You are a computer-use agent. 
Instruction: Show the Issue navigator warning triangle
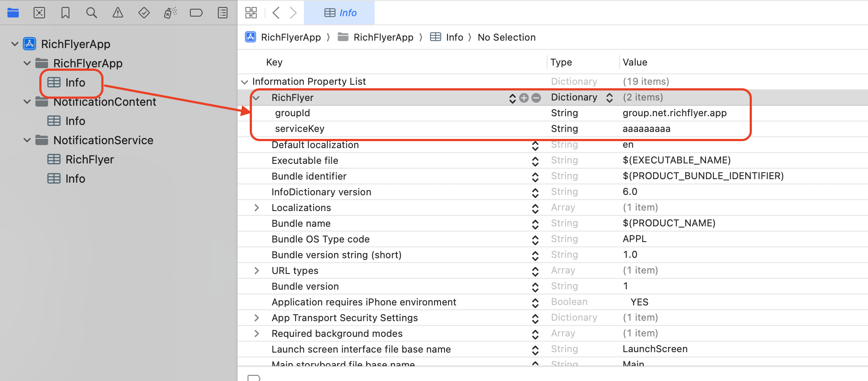click(118, 13)
